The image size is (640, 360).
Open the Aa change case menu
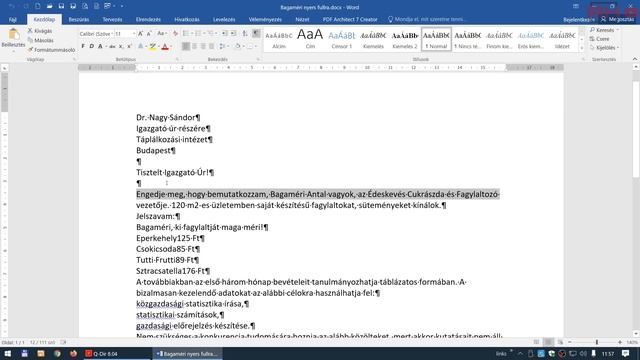coord(162,33)
